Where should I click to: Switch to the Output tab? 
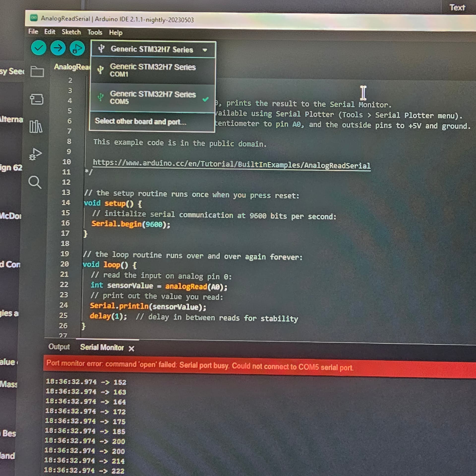[59, 347]
